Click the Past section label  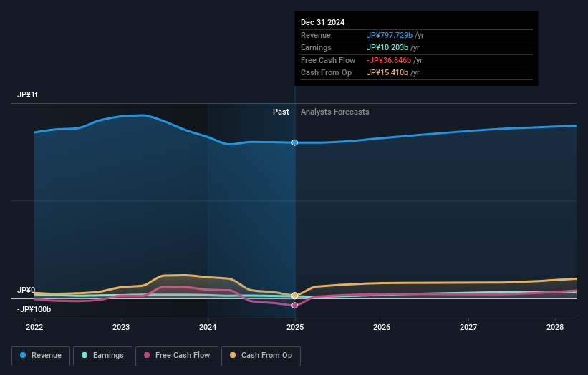click(x=281, y=112)
